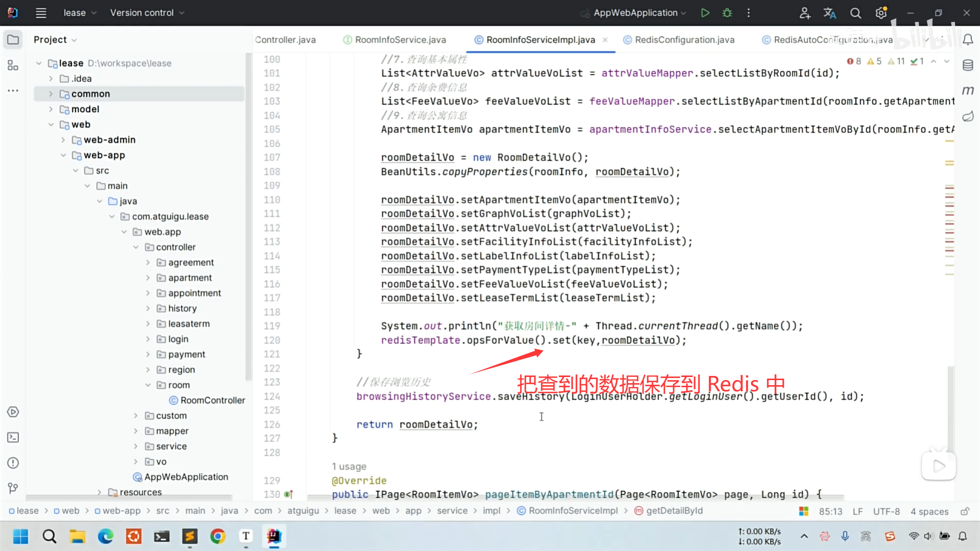Expand the common module folder
The image size is (980, 551).
pos(51,94)
